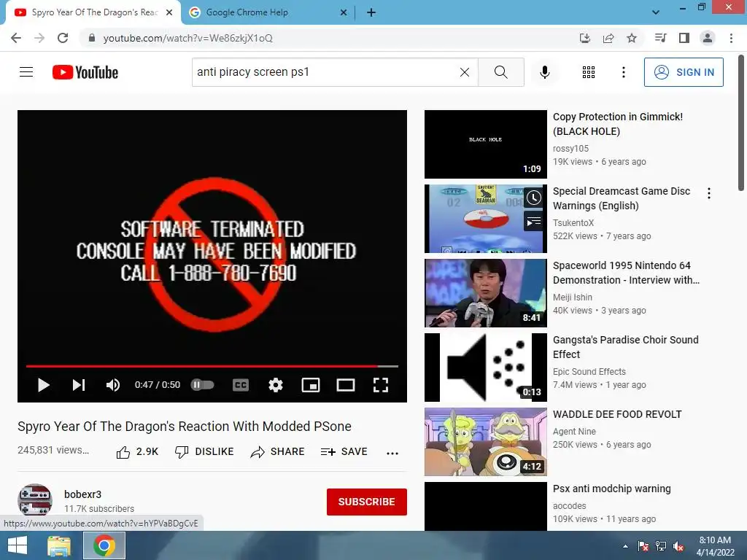Reload the current page

point(63,38)
